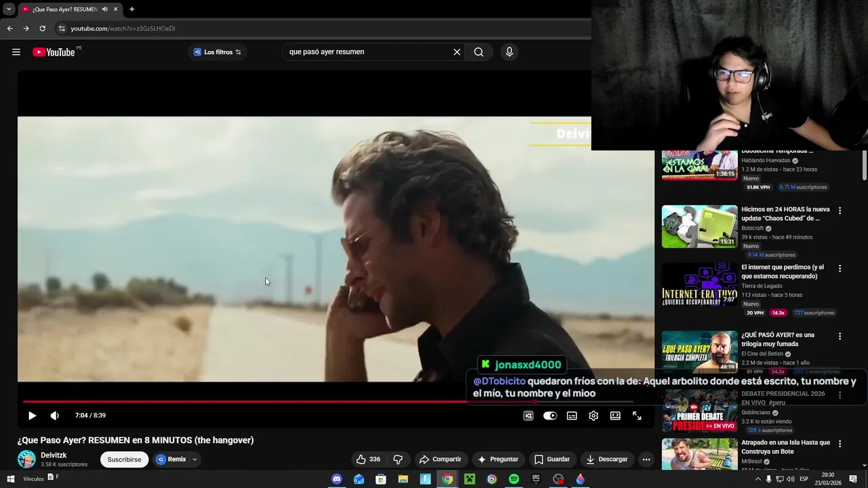Screen dimensions: 868x488
Task: Open "Atrapado en una Isla" video title
Action: pyautogui.click(x=785, y=447)
